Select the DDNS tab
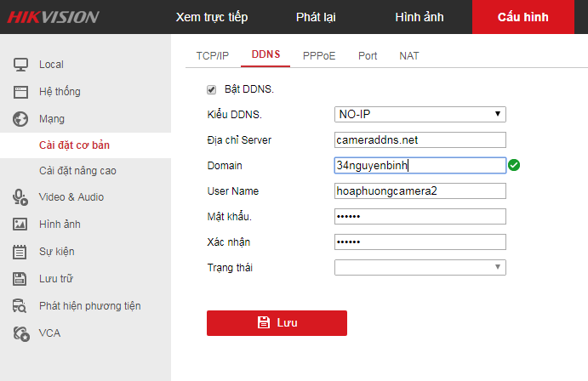The width and height of the screenshot is (588, 381). [265, 54]
